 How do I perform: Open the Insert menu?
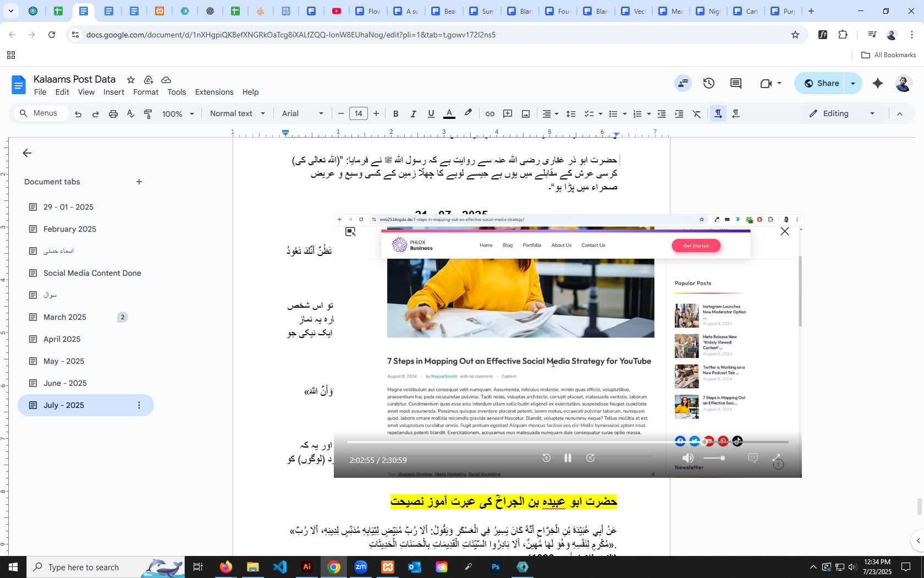coord(114,92)
